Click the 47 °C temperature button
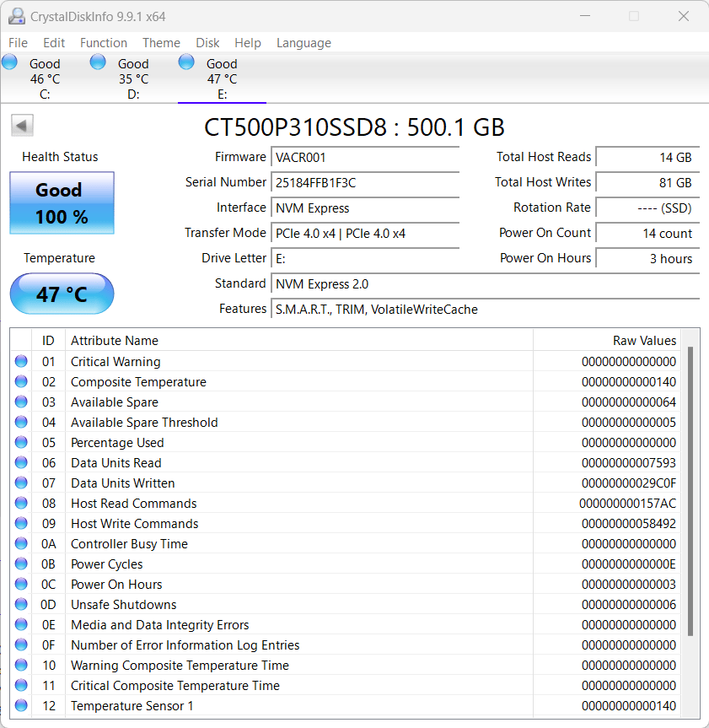Viewport: 709px width, 728px height. click(62, 294)
